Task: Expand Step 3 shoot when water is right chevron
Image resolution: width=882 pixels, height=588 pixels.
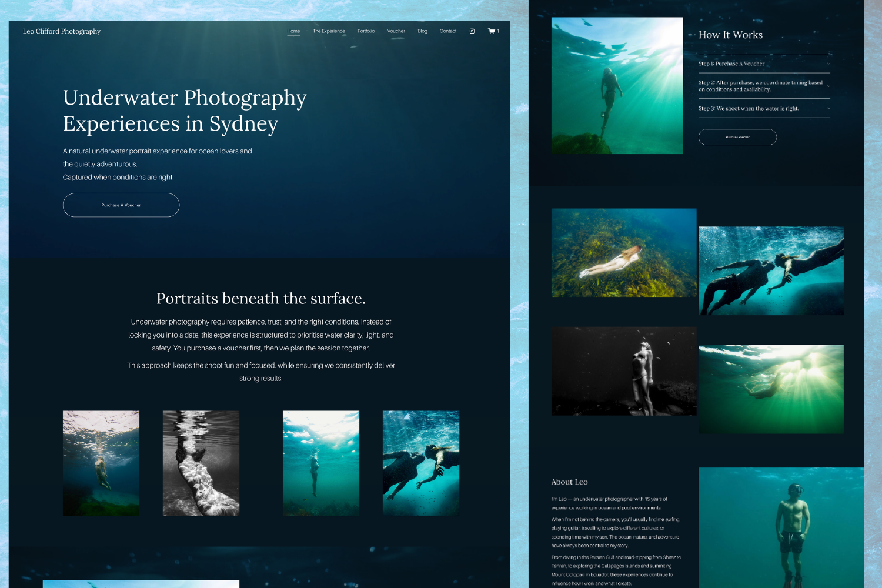Action: click(828, 108)
